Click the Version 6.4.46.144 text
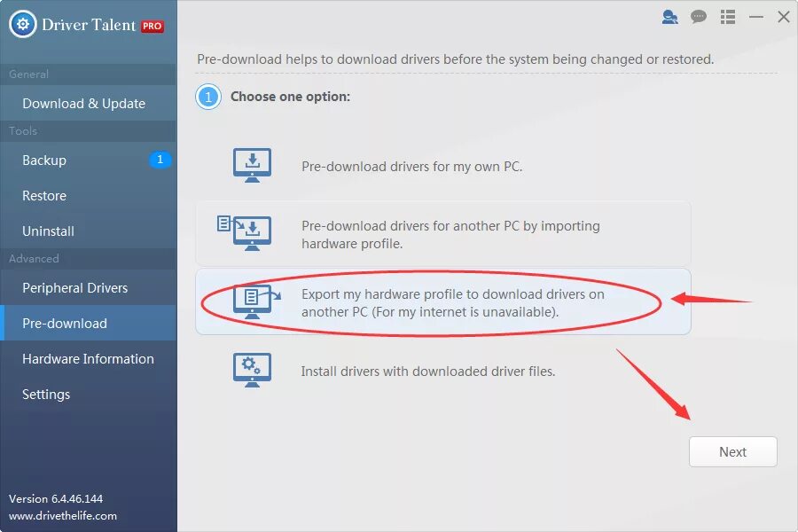Image resolution: width=798 pixels, height=532 pixels. (56, 498)
